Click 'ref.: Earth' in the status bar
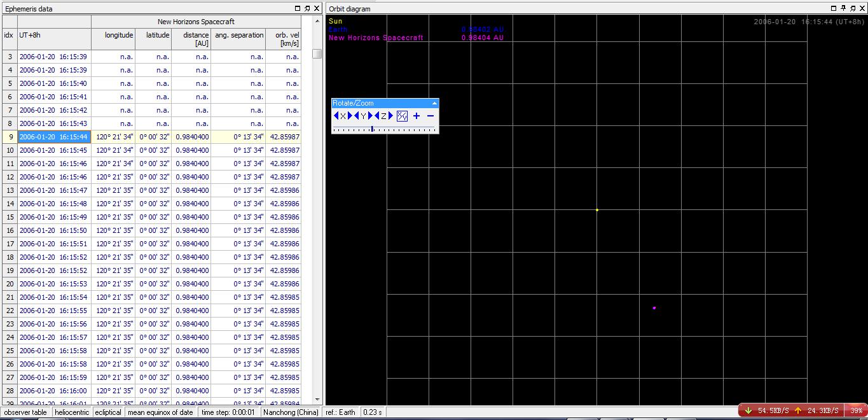The width and height of the screenshot is (868, 420). click(x=340, y=412)
